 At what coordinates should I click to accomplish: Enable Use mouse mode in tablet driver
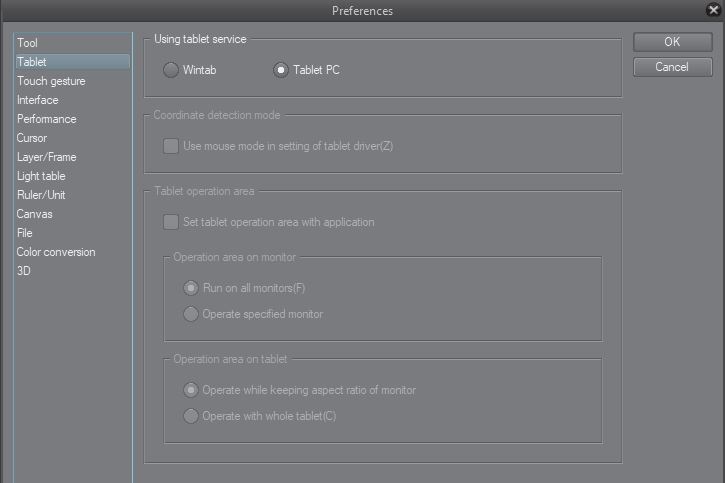click(x=171, y=146)
